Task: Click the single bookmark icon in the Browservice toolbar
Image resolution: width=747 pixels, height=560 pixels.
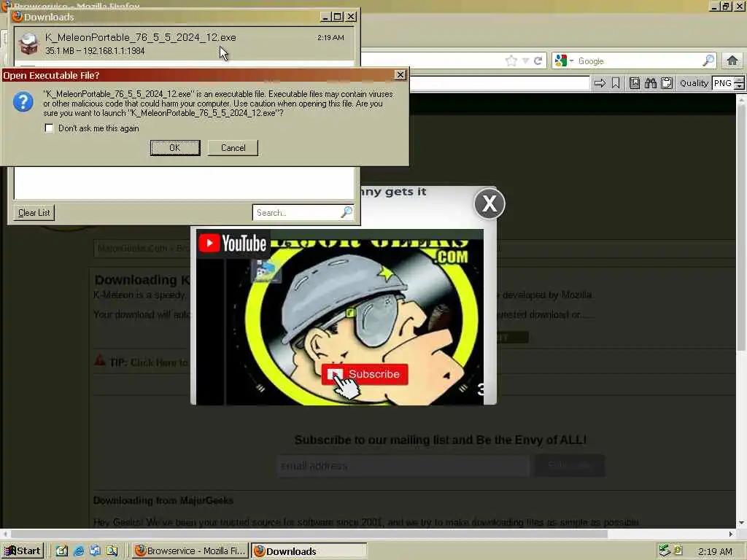Action: (x=616, y=83)
